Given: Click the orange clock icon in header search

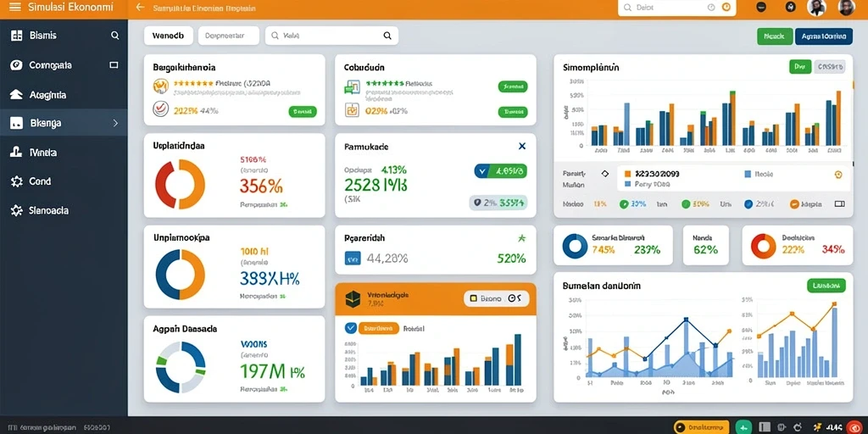Looking at the screenshot, I should [726, 7].
